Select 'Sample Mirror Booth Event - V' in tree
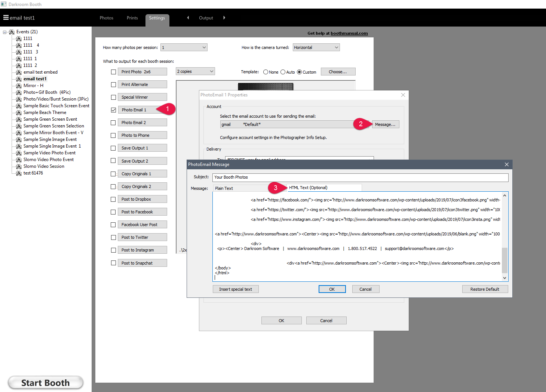The width and height of the screenshot is (546, 392). point(53,133)
